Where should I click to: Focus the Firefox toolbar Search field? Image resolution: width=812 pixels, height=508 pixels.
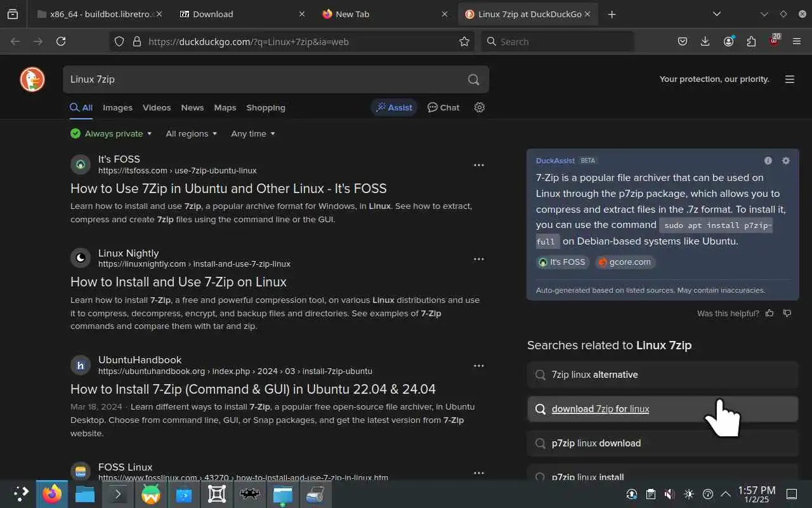557,41
